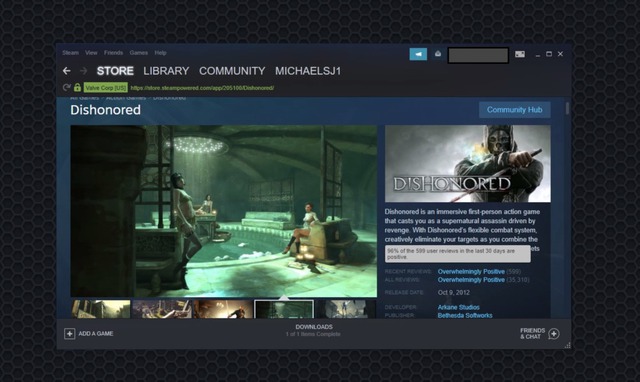Click the Community Hub button

(515, 110)
